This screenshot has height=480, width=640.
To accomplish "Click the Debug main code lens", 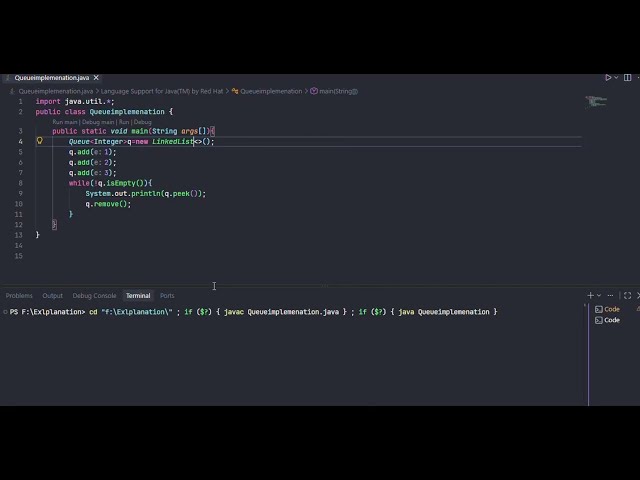I will [98, 122].
